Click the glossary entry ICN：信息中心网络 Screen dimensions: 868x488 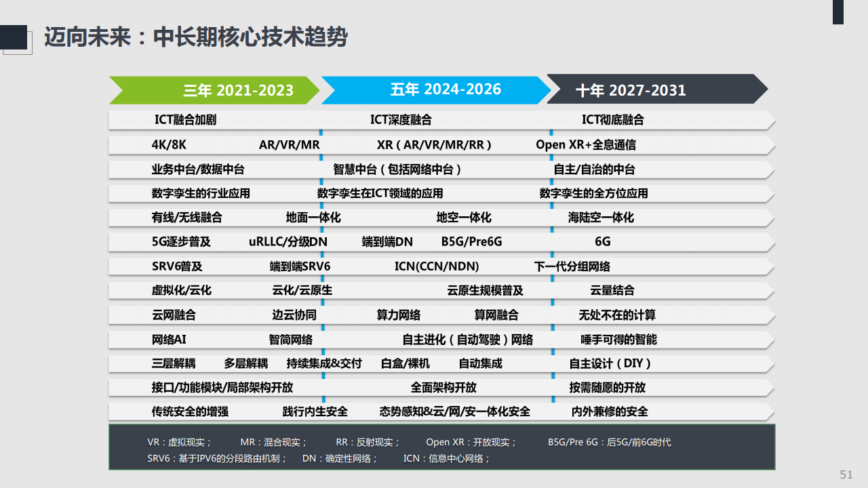coord(446,459)
